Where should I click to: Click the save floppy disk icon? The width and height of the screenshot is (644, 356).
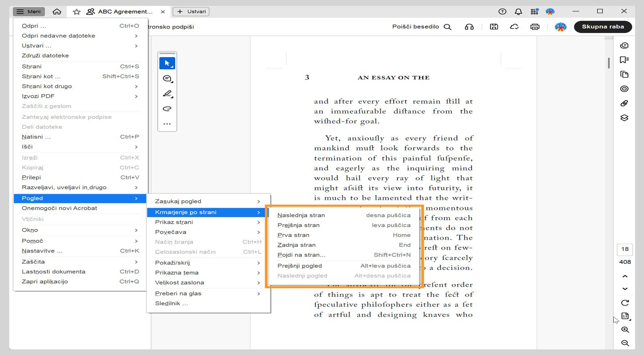[494, 27]
